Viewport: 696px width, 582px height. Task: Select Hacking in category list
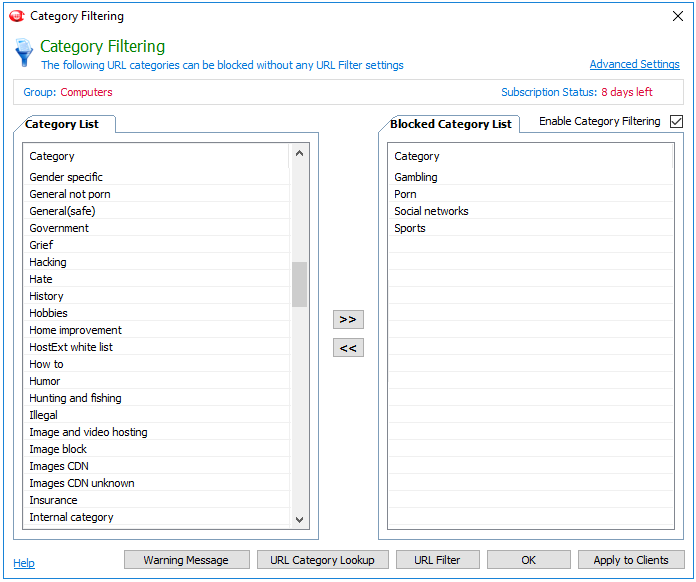click(x=48, y=262)
